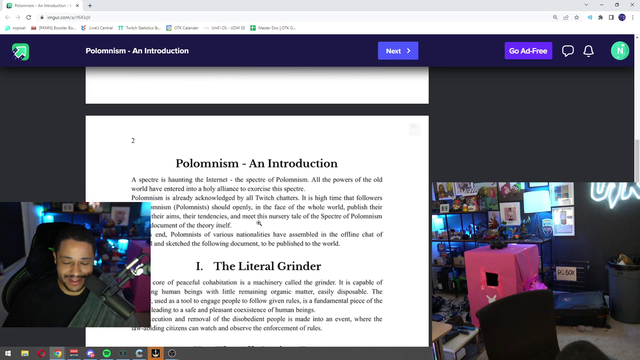Screen dimensions: 640x360
Task: Open the Imgur chat messages icon
Action: [x=567, y=51]
